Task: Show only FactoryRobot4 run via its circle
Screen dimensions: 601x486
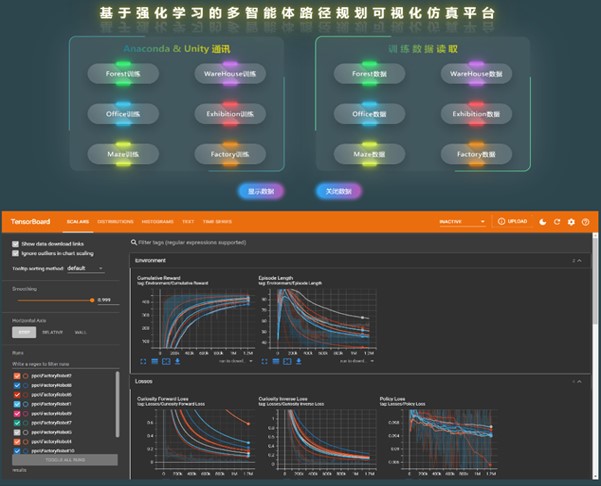Action: click(x=26, y=442)
